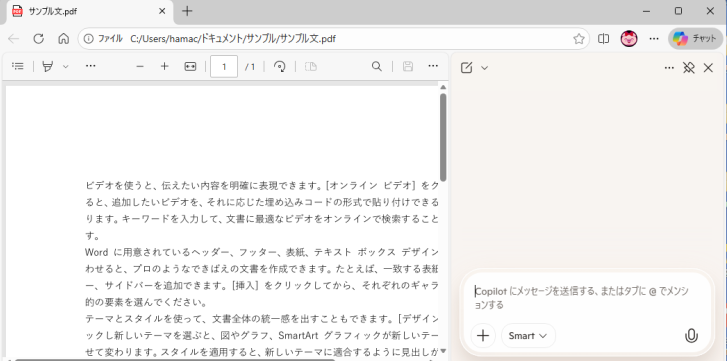Click the address bar file path
Viewport: 727px width, 361px height.
pos(233,39)
